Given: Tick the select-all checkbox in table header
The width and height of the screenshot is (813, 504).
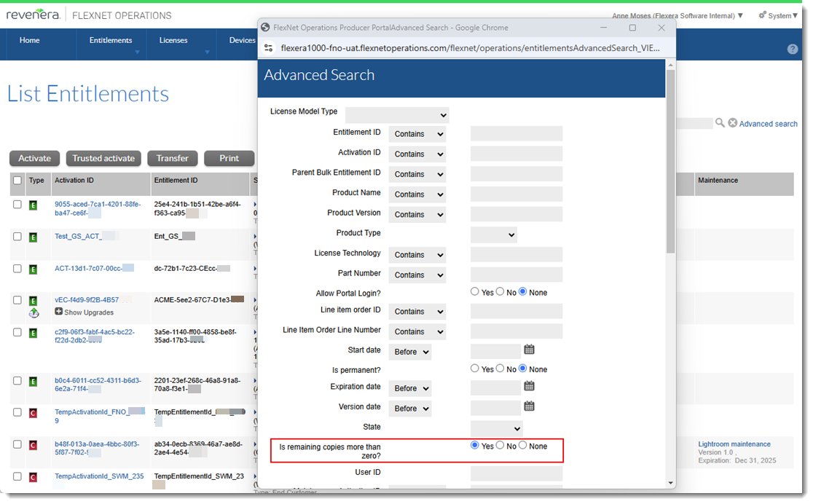Looking at the screenshot, I should click(x=17, y=181).
